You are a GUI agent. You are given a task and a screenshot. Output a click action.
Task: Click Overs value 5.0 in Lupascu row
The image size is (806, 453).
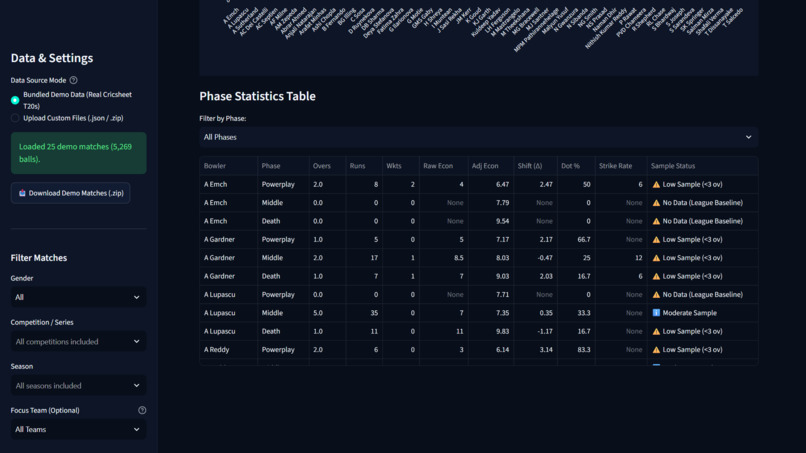[x=318, y=313]
